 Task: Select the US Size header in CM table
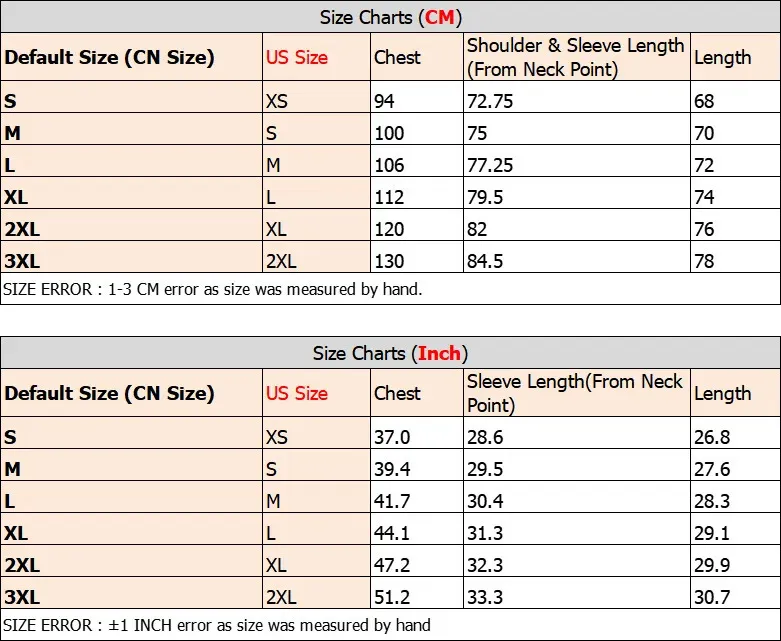click(297, 57)
